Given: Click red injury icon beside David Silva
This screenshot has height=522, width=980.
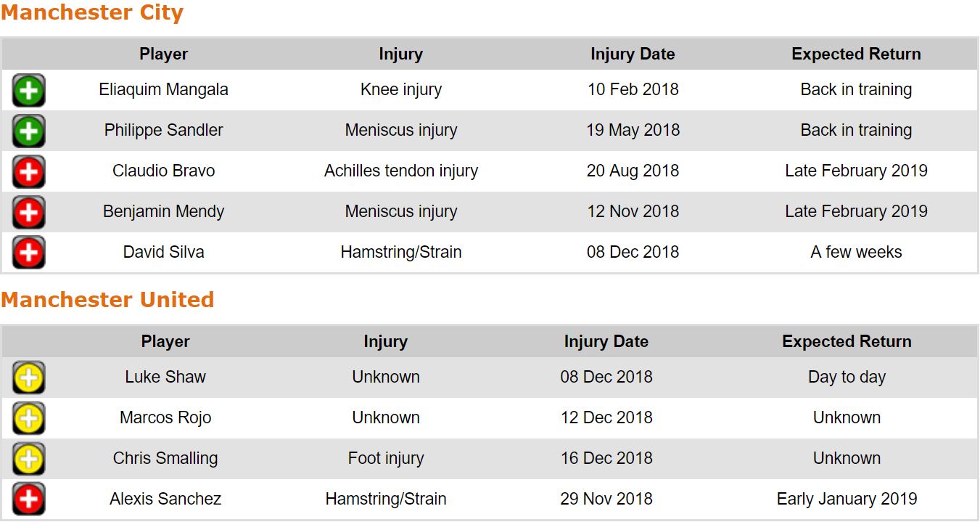Looking at the screenshot, I should pos(28,253).
